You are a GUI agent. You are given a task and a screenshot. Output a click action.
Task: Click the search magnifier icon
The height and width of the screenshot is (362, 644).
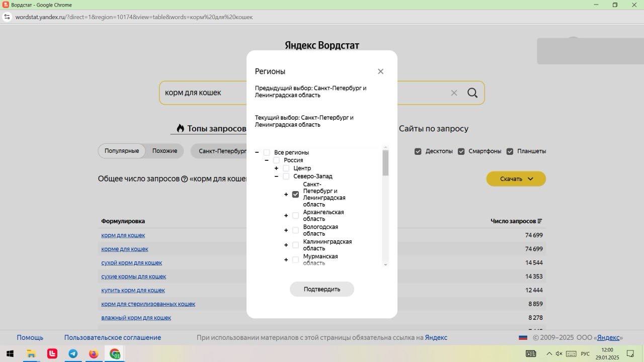(x=472, y=93)
